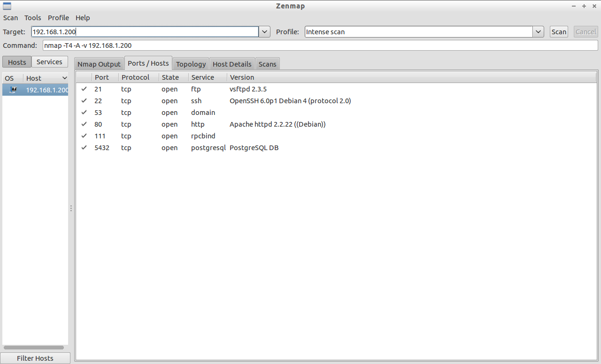Viewport: 601px width, 364px height.
Task: Sort by the Version column header
Action: tap(412, 77)
